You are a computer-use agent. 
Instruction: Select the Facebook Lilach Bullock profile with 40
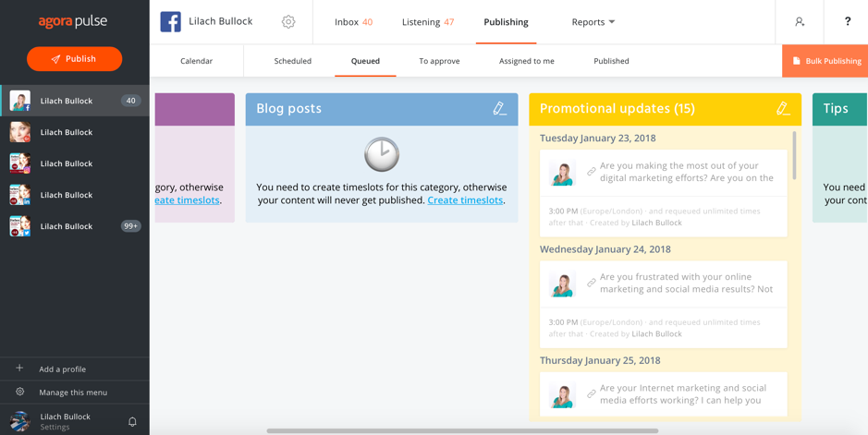pyautogui.click(x=75, y=101)
